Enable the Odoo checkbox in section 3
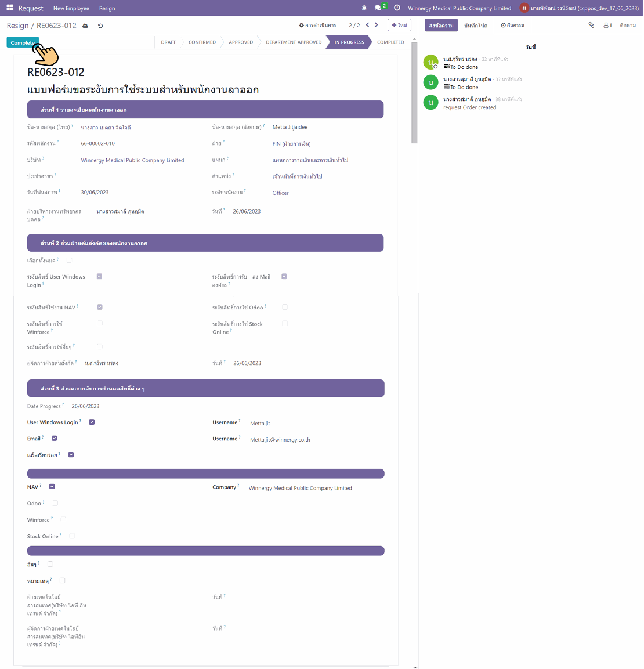 (55, 503)
